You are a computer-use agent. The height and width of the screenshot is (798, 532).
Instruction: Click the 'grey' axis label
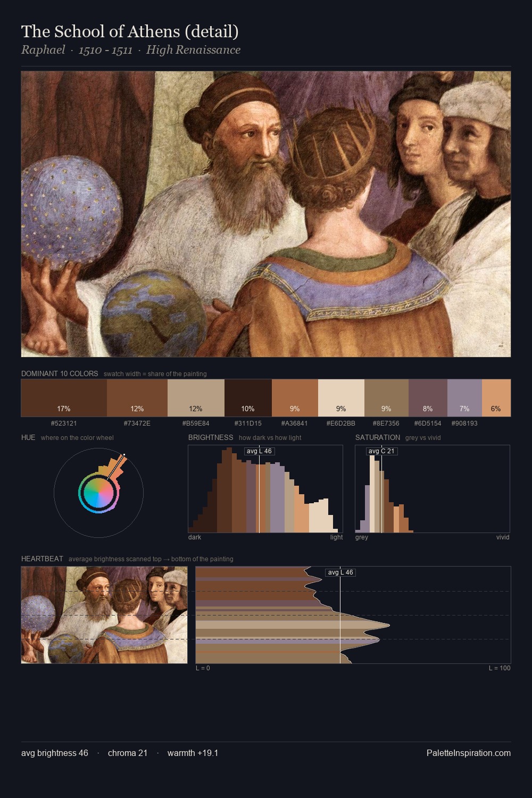[x=362, y=537]
